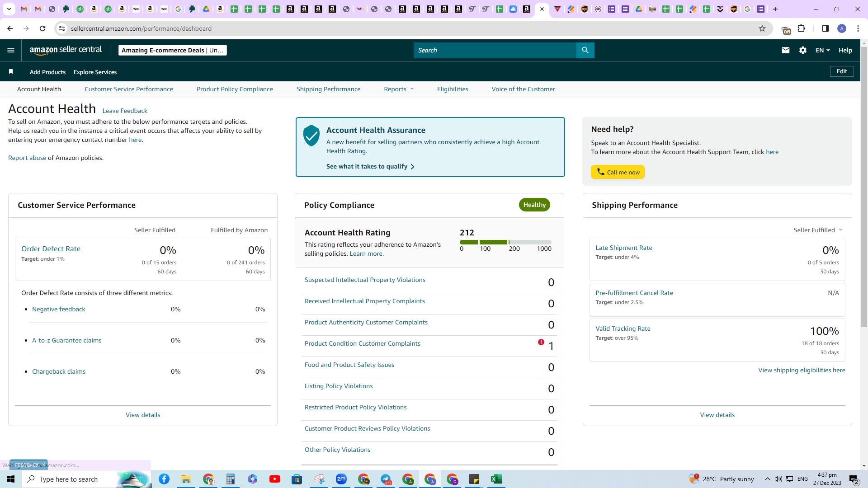Image resolution: width=868 pixels, height=488 pixels.
Task: Bookmark this page with the star icon
Action: pos(762,28)
